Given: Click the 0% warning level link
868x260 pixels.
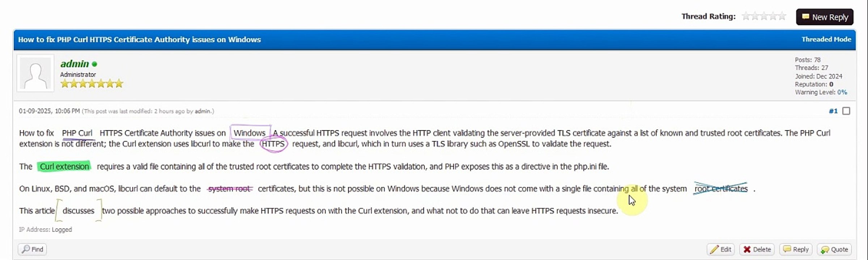Looking at the screenshot, I should click(x=842, y=92).
